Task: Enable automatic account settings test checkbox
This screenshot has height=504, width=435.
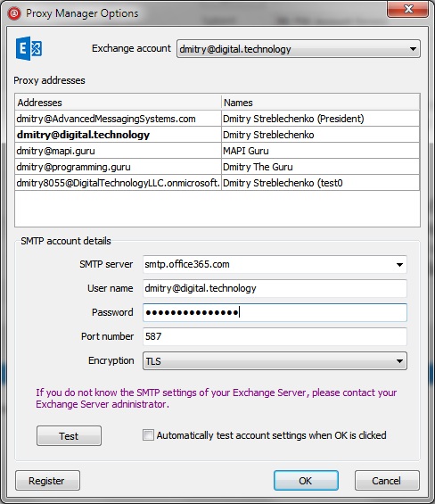Action: (x=148, y=435)
